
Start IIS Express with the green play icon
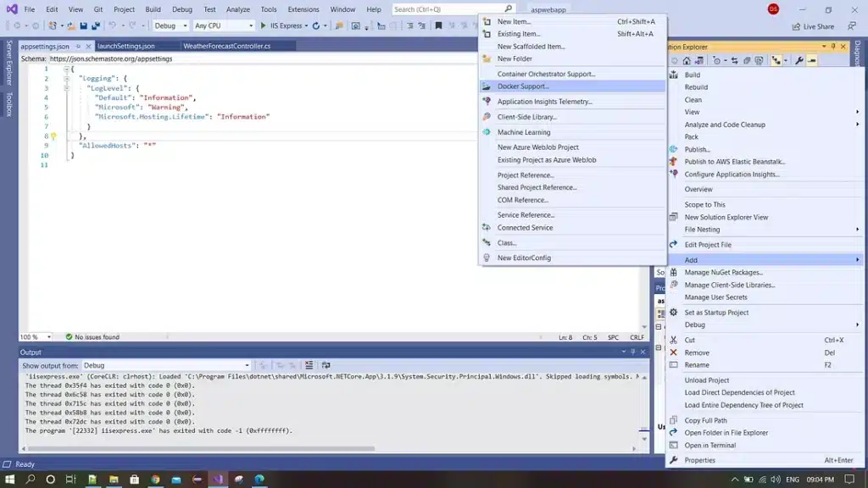click(264, 25)
